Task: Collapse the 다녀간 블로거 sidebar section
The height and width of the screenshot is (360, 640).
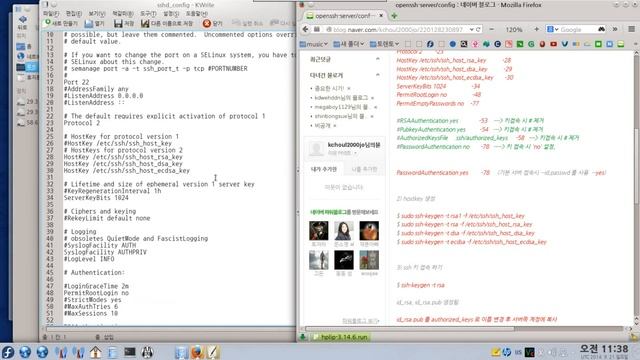Action: 378,75
